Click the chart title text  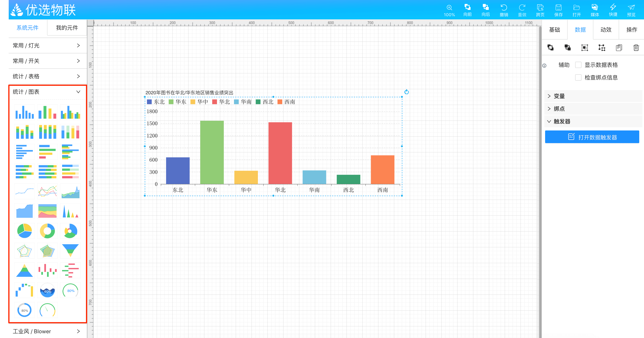pyautogui.click(x=189, y=93)
